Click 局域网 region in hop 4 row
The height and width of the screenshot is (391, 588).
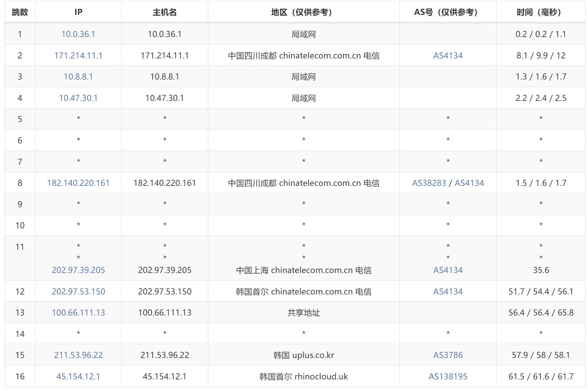click(303, 98)
